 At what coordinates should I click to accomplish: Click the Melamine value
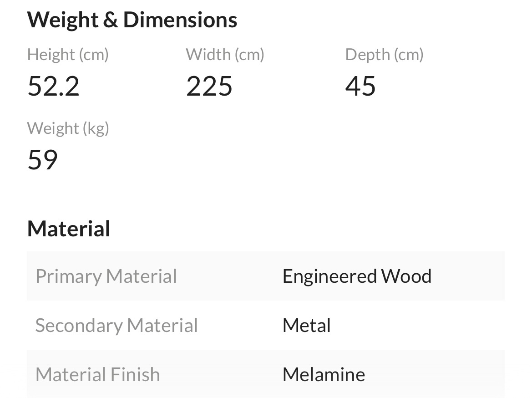coord(324,375)
